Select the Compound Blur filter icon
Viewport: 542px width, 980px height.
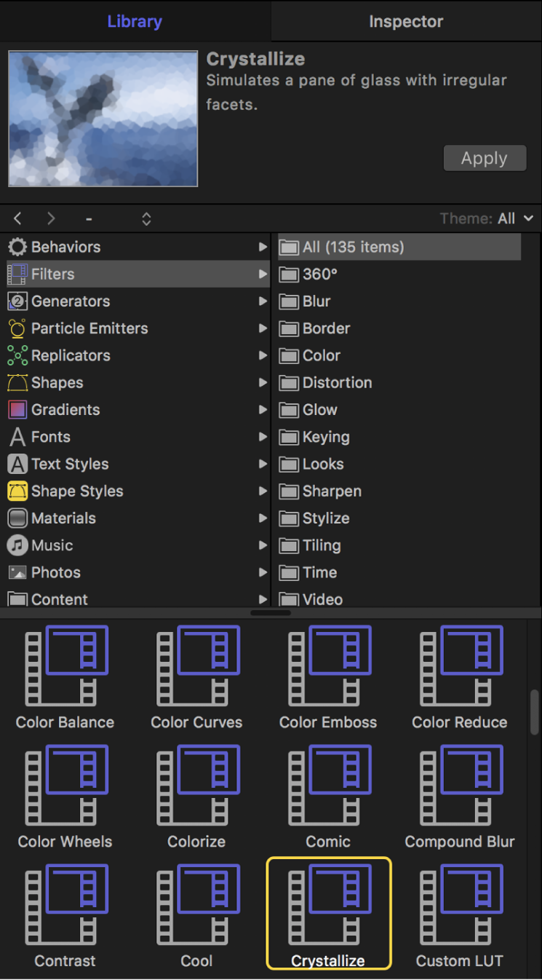coord(460,785)
